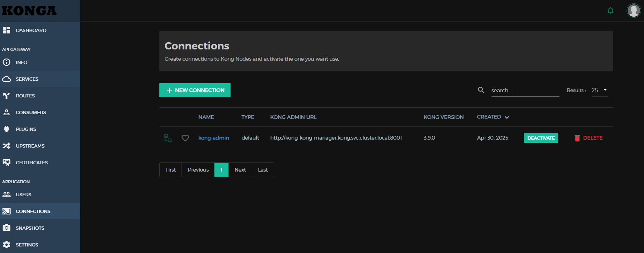
Task: Click the Created column header text
Action: pos(489,117)
